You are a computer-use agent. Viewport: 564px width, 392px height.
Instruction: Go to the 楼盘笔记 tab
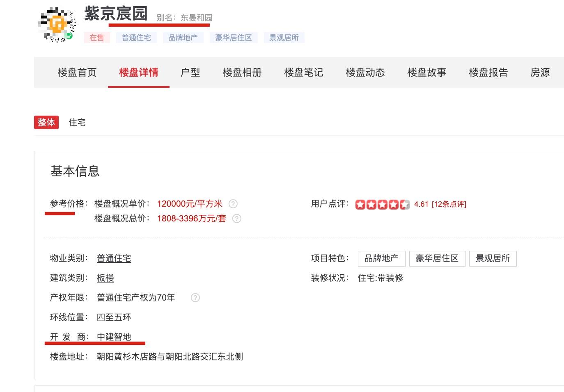[304, 73]
